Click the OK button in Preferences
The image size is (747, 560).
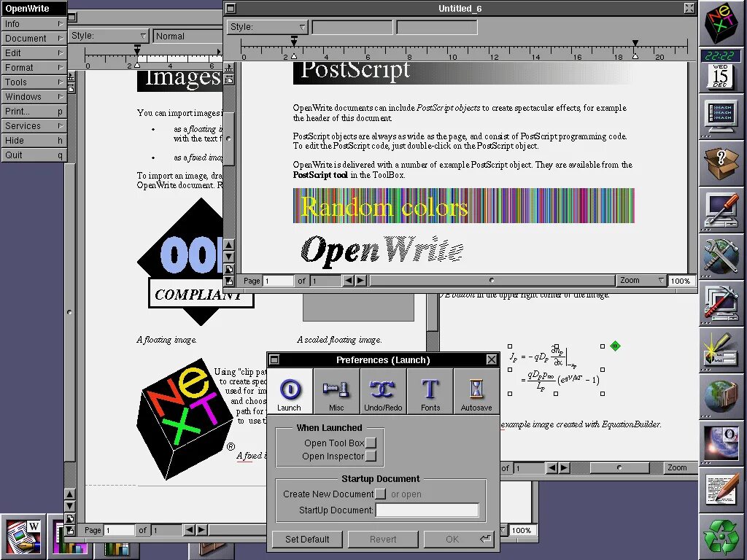point(459,539)
